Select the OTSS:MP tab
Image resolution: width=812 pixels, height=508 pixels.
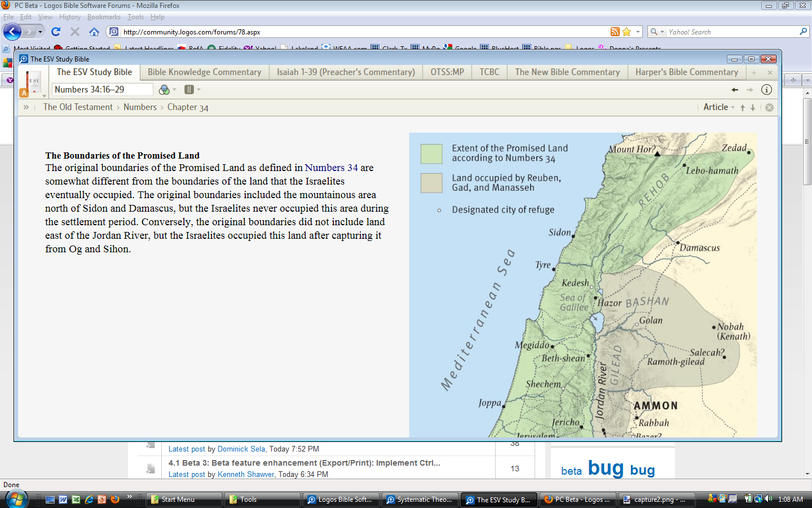tap(447, 72)
